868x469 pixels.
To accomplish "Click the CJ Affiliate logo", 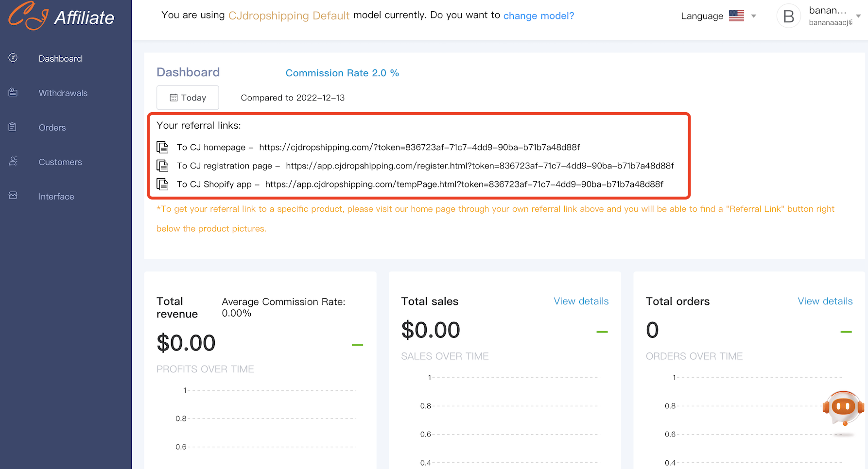I will pyautogui.click(x=61, y=17).
